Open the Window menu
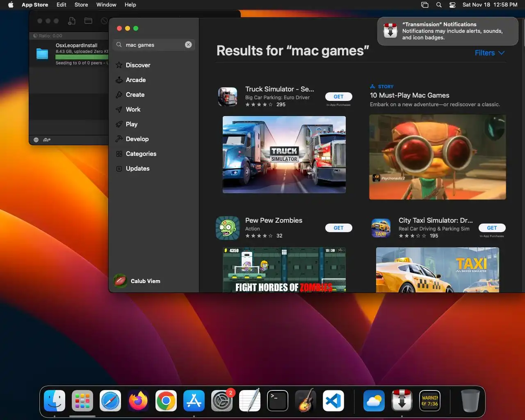 point(106,5)
